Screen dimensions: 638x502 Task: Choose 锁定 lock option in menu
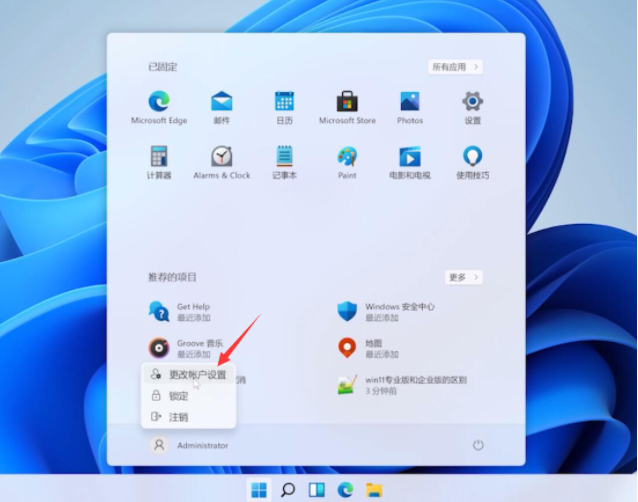pos(178,396)
